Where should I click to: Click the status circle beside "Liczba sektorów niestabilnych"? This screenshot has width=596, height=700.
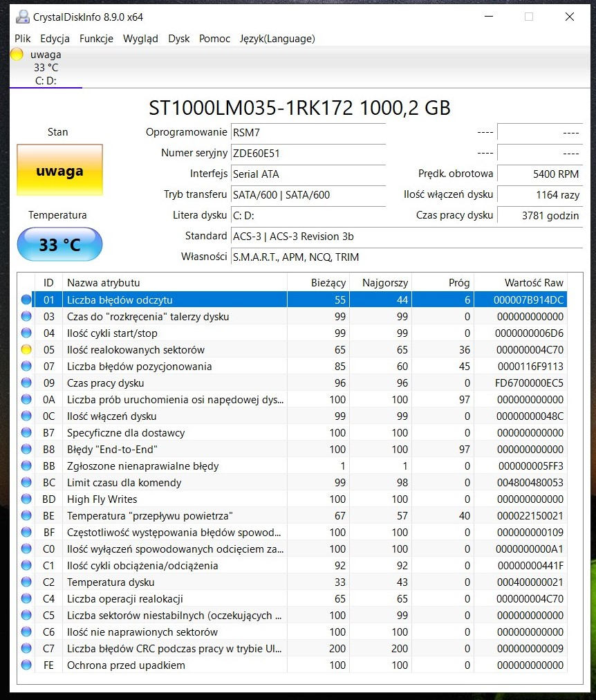tap(26, 615)
